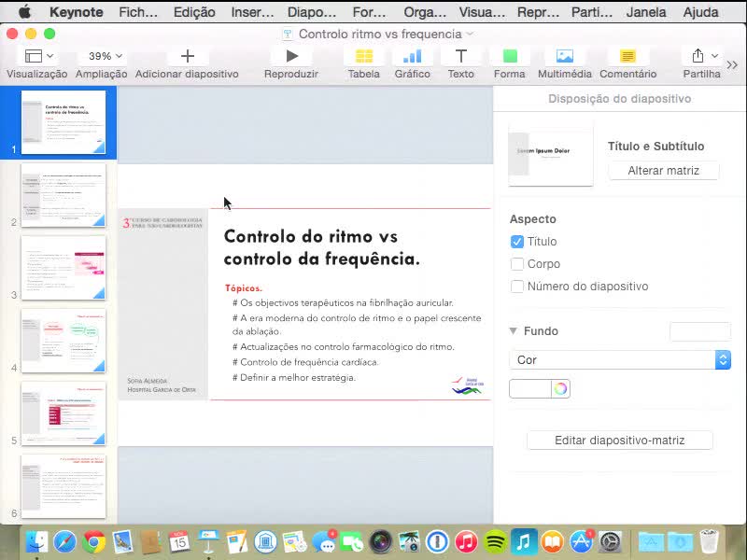Screen dimensions: 747x560
Task: Uncheck the Título checkbox
Action: point(517,242)
